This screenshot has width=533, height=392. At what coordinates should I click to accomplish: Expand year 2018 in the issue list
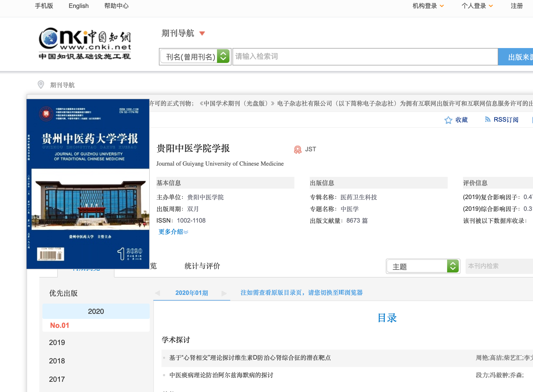(57, 361)
